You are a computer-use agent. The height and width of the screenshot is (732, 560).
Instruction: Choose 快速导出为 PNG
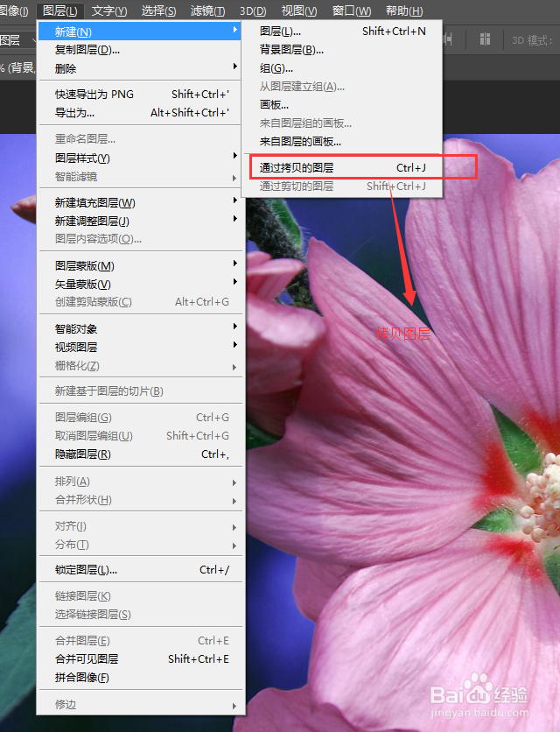click(139, 95)
